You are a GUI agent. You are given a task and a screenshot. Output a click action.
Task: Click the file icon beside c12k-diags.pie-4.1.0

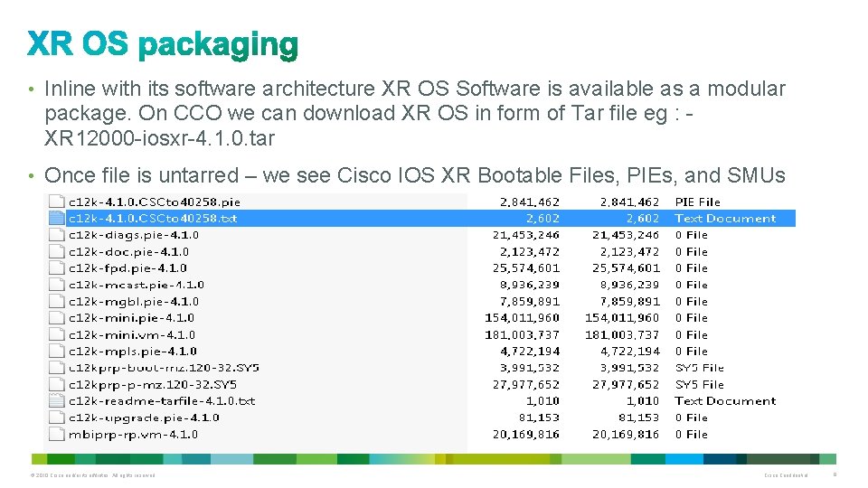(x=56, y=235)
